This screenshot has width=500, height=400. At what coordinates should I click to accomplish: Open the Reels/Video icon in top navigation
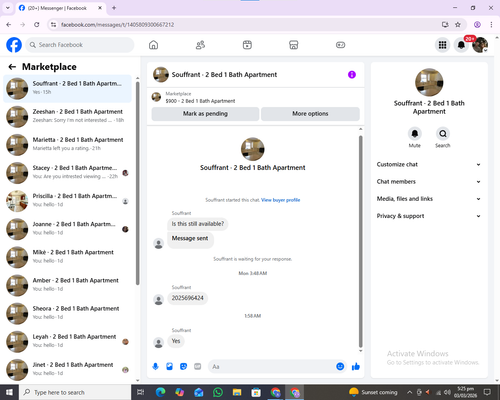pos(247,45)
